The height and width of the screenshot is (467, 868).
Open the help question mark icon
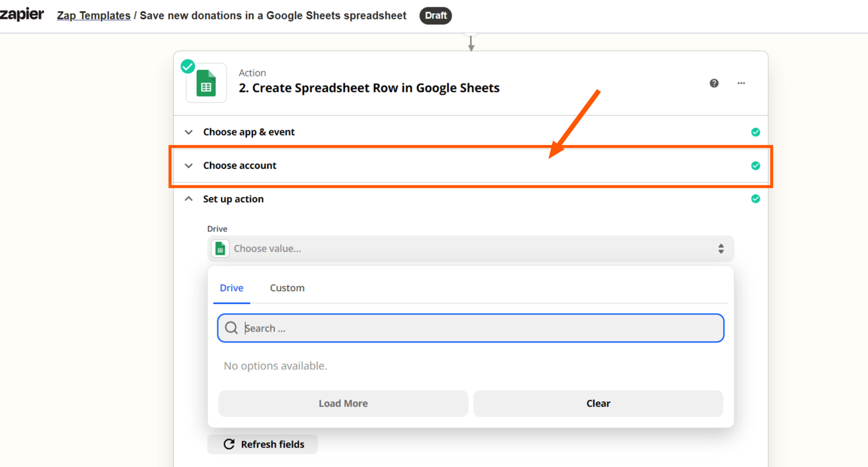coord(714,83)
